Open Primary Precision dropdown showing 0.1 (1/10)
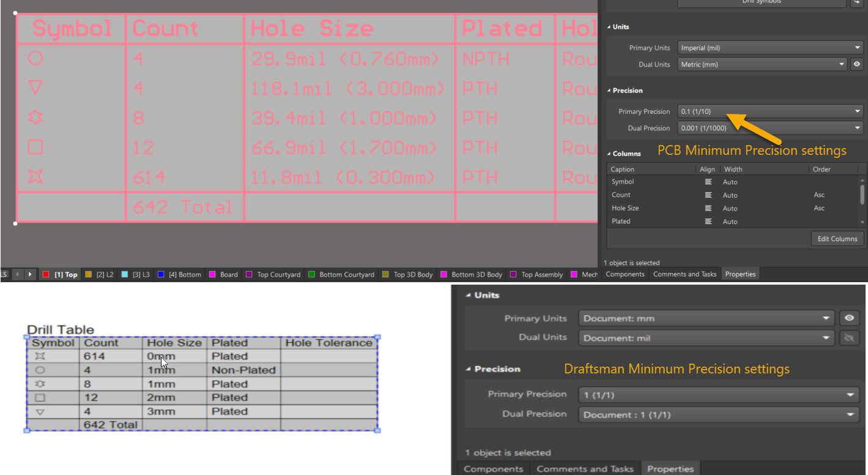 tap(770, 111)
